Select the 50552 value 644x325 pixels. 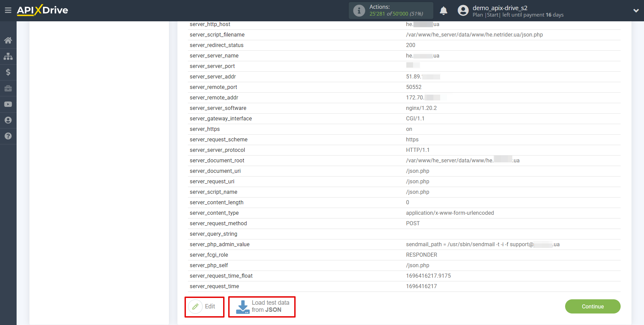coord(414,87)
